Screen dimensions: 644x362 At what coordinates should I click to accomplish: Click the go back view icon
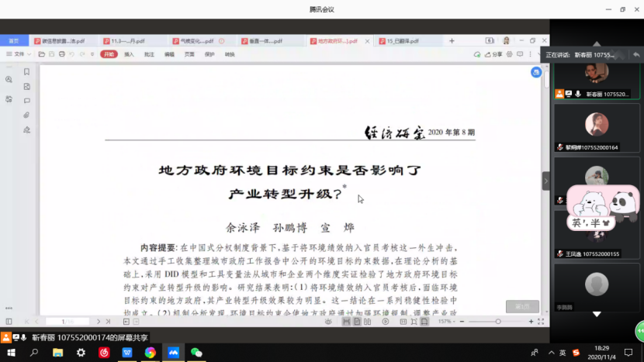(126, 322)
